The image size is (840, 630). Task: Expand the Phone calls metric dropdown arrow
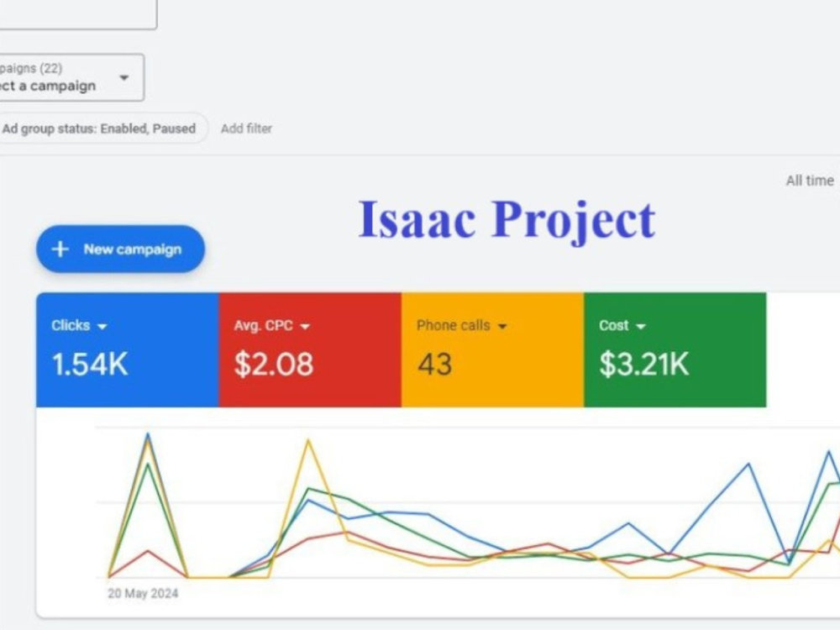click(502, 326)
